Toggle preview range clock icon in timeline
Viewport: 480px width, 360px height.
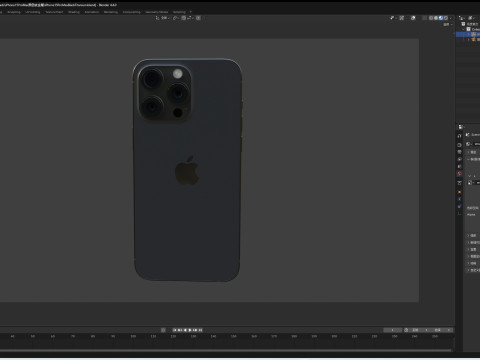point(406,330)
